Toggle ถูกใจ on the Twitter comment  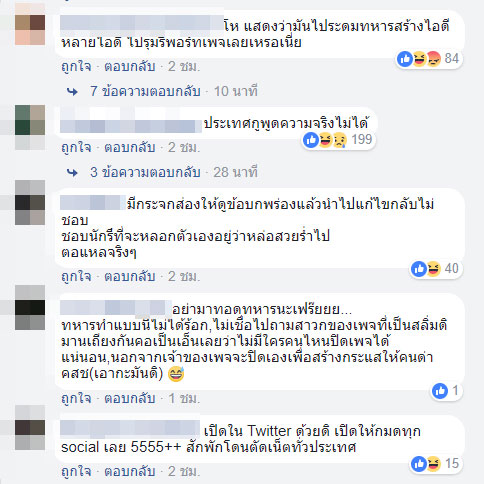76,471
